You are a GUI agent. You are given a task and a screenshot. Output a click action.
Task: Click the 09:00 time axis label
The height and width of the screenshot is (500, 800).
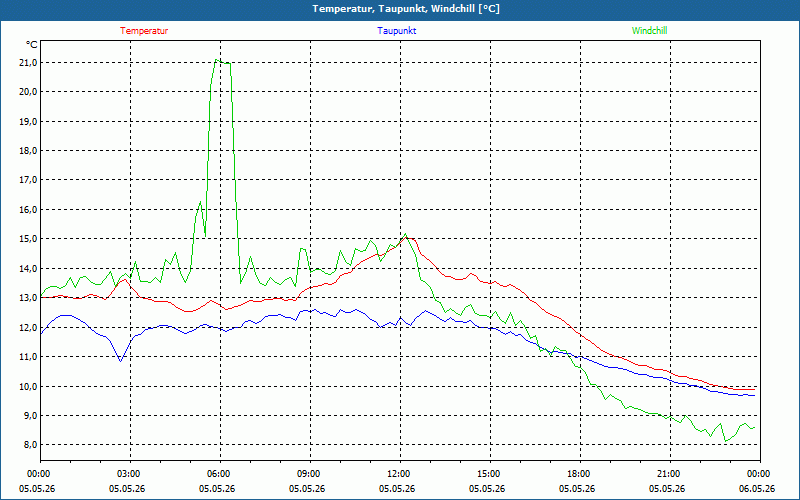point(310,474)
